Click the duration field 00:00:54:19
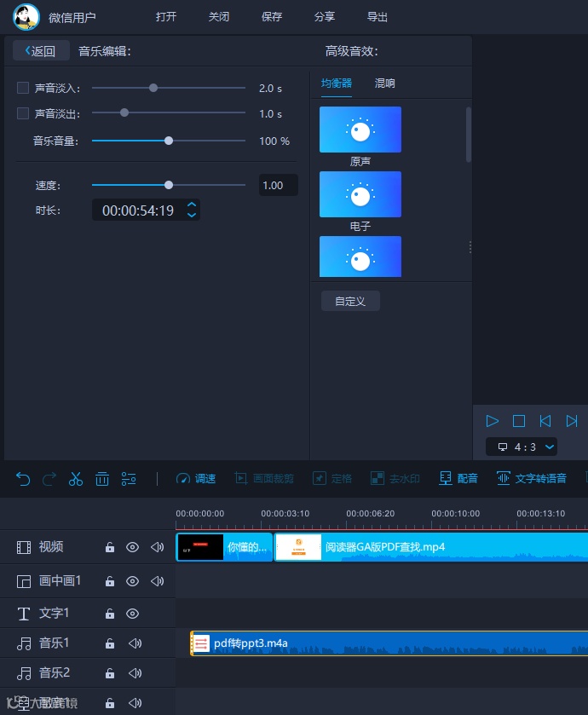 pos(138,210)
